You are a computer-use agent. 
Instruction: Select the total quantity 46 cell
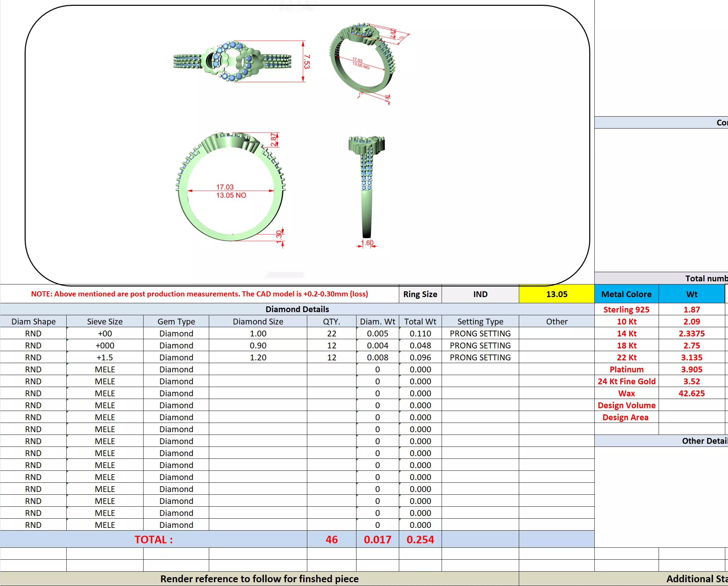click(x=332, y=539)
